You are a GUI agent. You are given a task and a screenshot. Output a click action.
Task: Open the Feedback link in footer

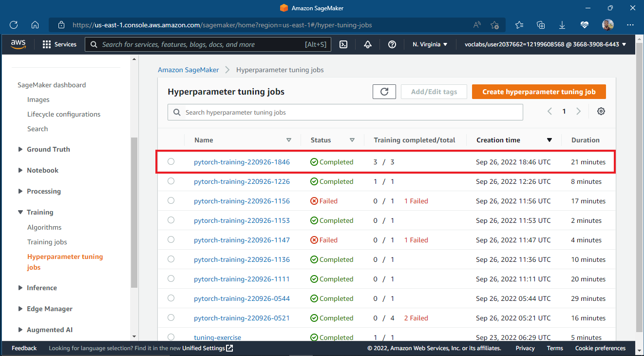(x=24, y=348)
